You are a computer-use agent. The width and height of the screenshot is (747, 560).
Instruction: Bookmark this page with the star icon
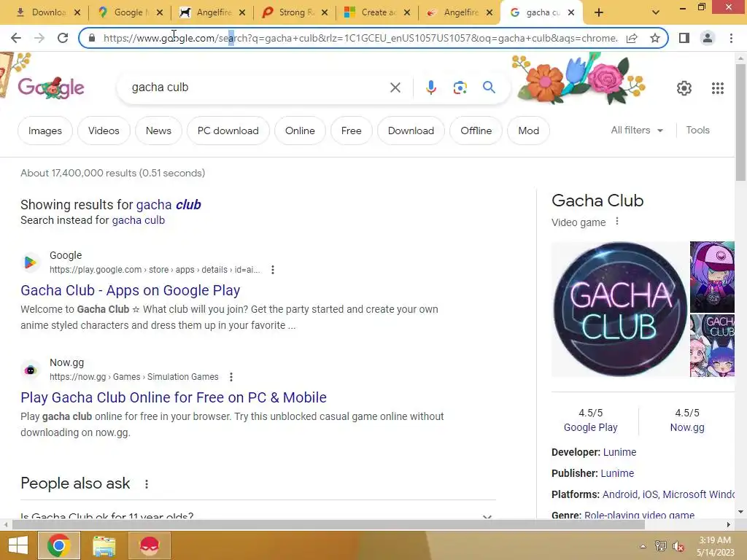655,38
